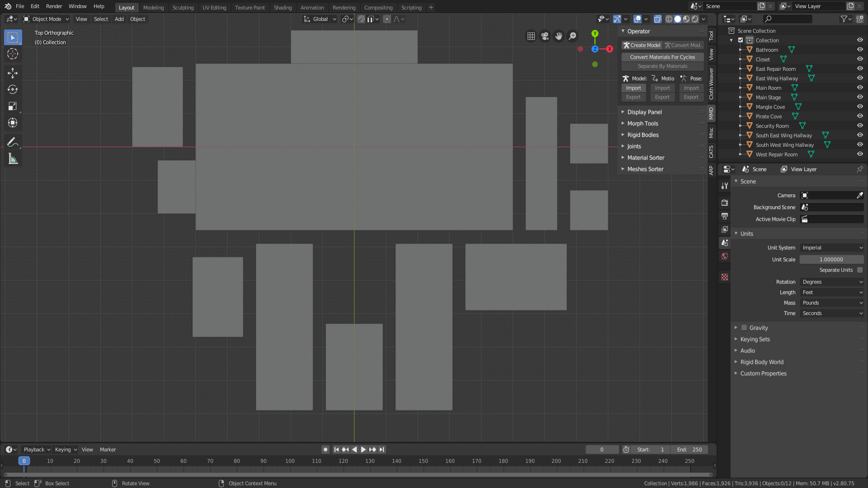868x488 pixels.
Task: Click the Scale tool icon
Action: [13, 106]
